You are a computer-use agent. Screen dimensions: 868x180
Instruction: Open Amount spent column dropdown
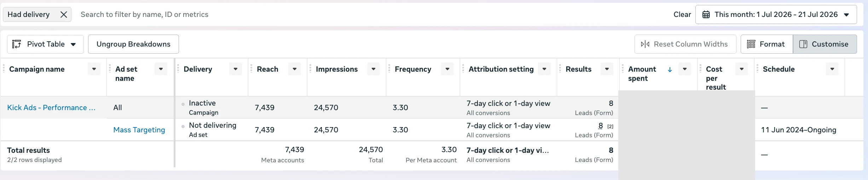click(685, 69)
